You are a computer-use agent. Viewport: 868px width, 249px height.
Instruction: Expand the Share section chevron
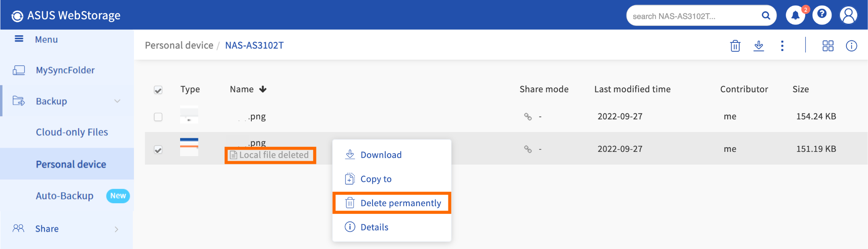(x=117, y=229)
